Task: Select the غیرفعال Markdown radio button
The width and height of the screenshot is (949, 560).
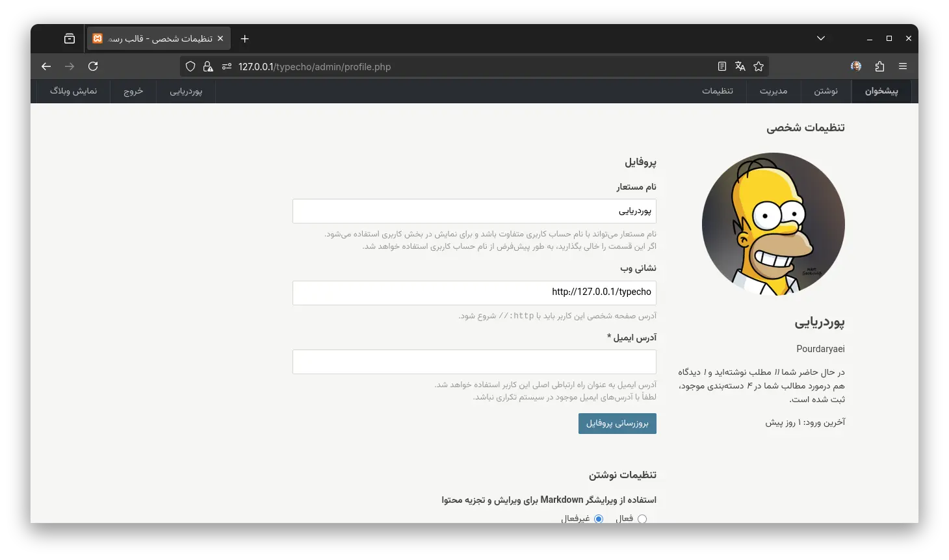Action: click(599, 518)
